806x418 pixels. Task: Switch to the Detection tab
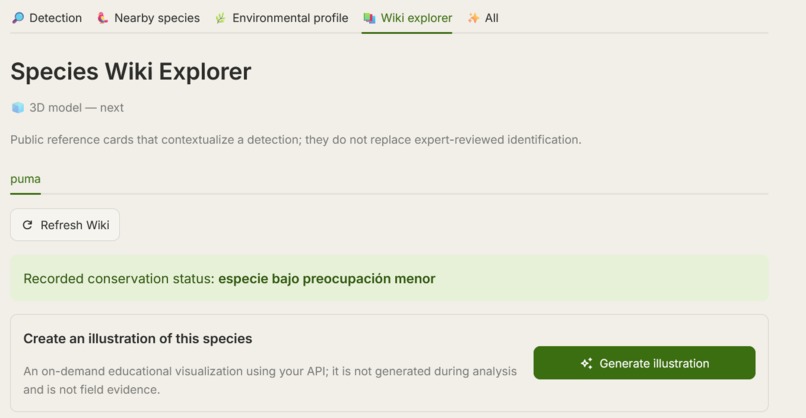click(x=47, y=18)
